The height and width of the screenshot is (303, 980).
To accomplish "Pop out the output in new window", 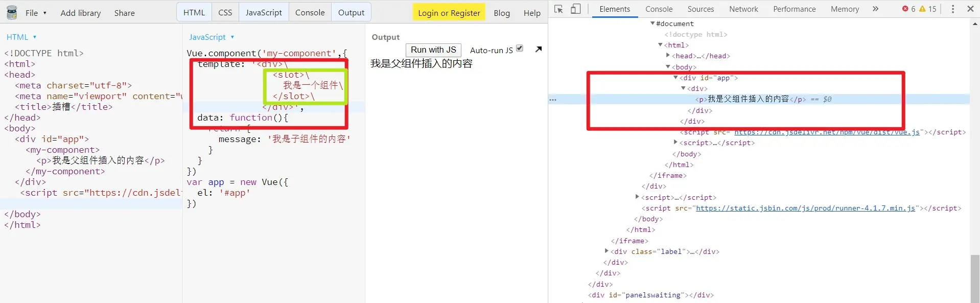I will 539,49.
